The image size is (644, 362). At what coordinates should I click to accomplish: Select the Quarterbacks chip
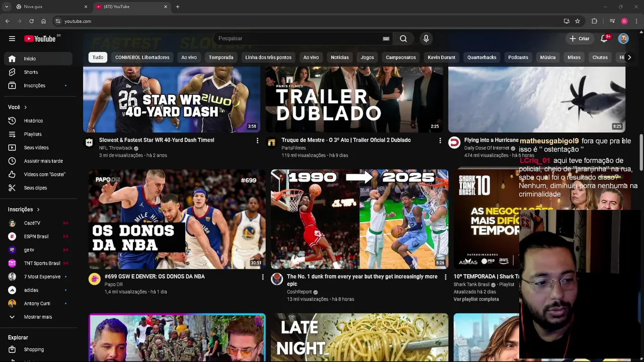(x=481, y=57)
